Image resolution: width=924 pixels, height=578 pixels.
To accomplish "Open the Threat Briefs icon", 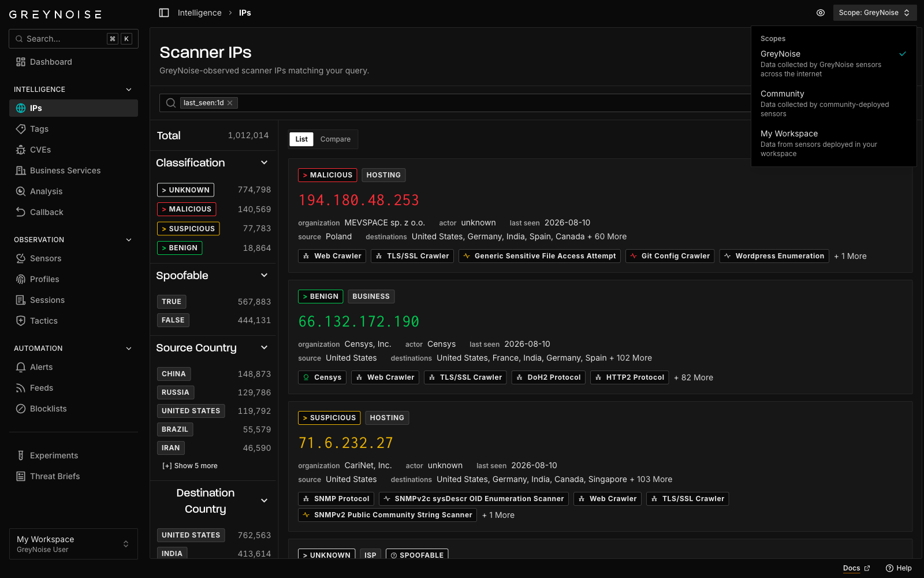I will [x=21, y=476].
